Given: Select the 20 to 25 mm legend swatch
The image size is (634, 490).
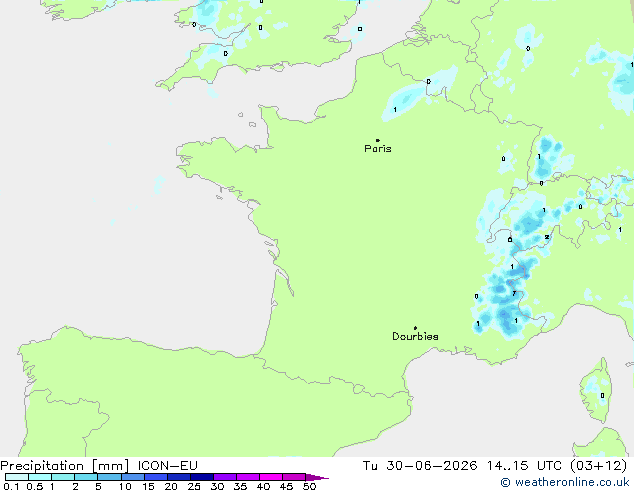Looking at the screenshot, I should [x=179, y=477].
